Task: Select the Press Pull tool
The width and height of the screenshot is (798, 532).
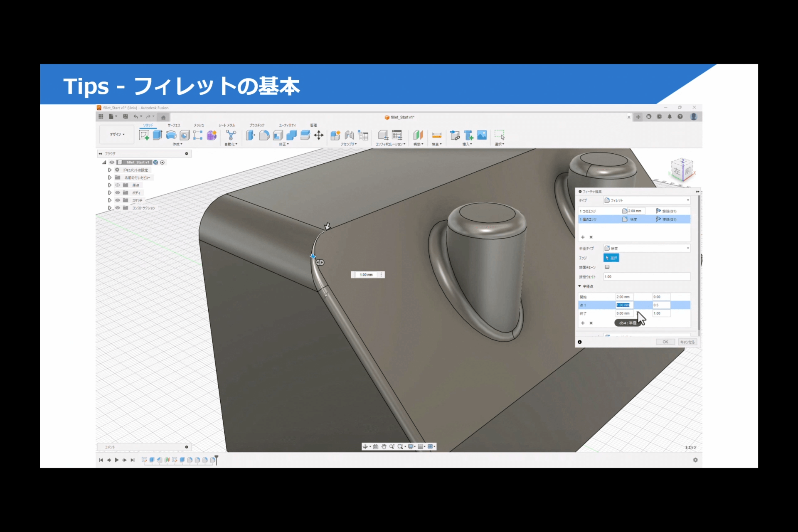Action: point(251,135)
